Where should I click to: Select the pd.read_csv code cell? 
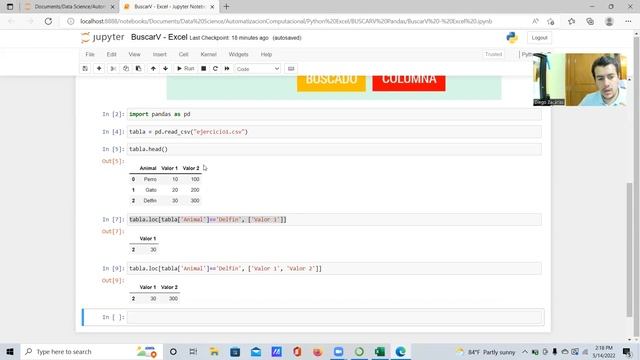pos(334,132)
